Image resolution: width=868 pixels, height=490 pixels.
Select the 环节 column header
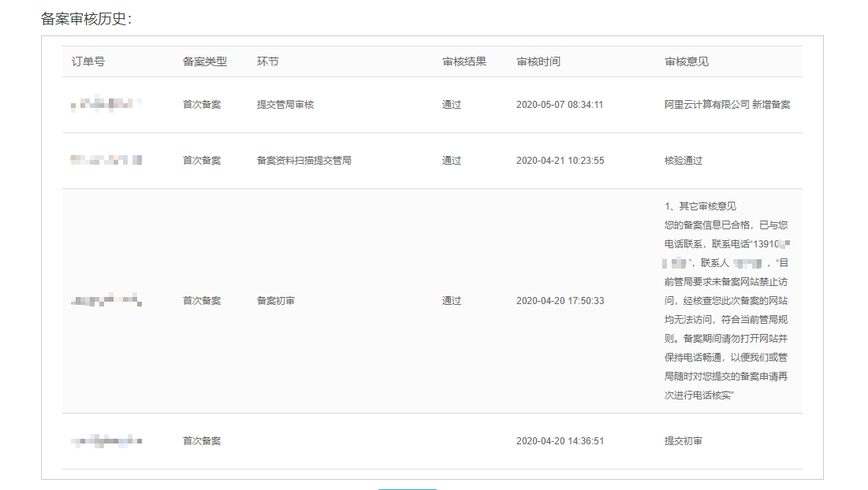pyautogui.click(x=267, y=61)
